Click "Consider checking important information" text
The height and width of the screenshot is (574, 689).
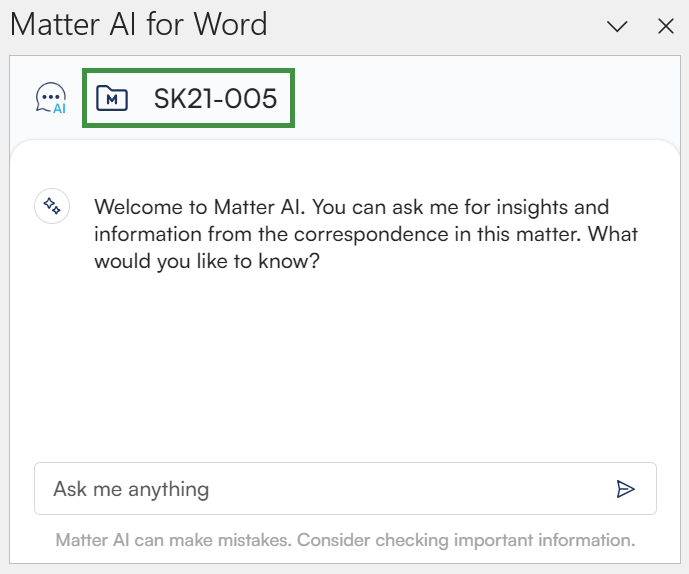pyautogui.click(x=466, y=541)
